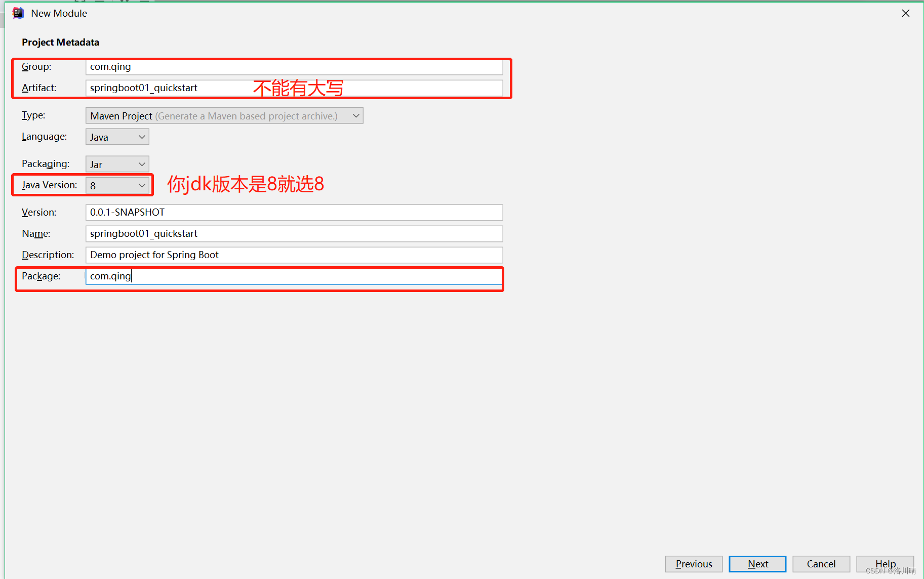Expand the Java Version dropdown showing 8

coord(117,186)
